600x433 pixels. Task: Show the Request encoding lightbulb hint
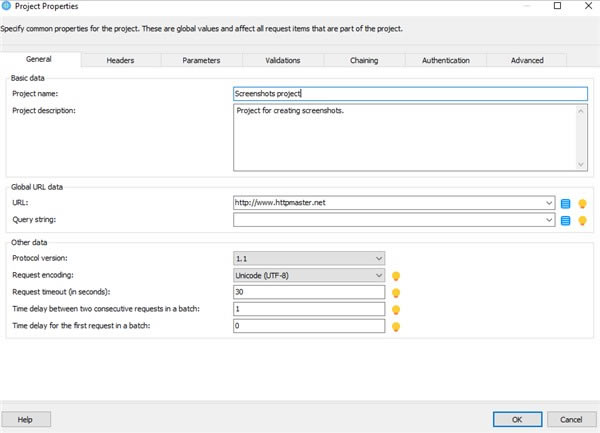[396, 276]
